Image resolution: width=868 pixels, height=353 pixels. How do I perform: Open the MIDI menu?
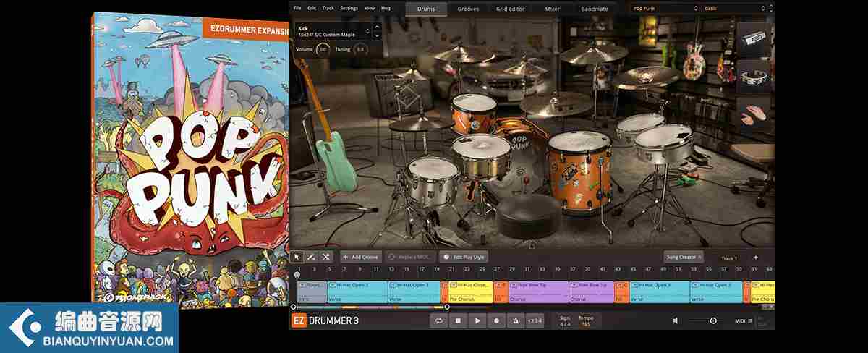click(x=744, y=321)
